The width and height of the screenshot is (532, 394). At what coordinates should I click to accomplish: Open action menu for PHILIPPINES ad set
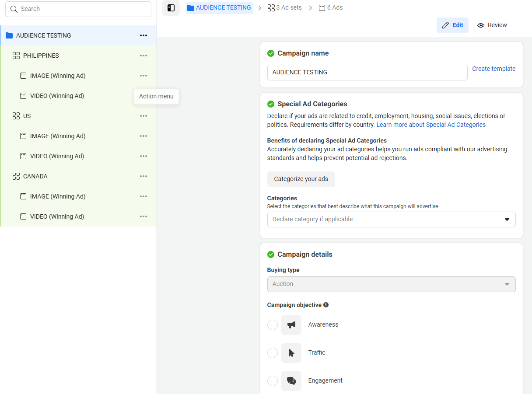(143, 56)
